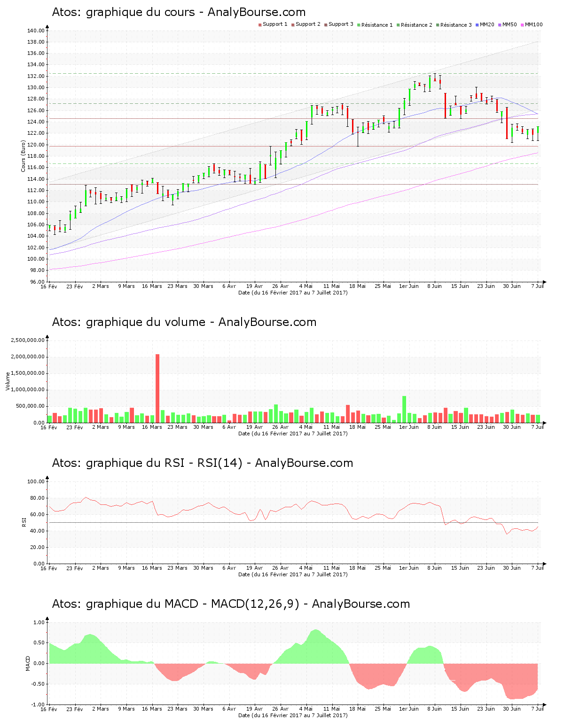
Task: Click the tall green volume bar near 1er Juin
Action: (x=404, y=409)
